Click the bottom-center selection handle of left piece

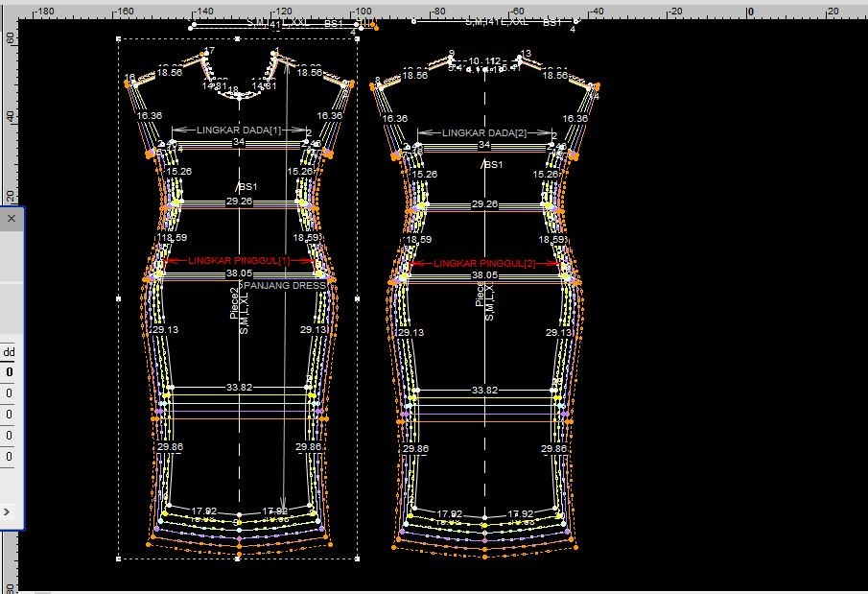238,558
